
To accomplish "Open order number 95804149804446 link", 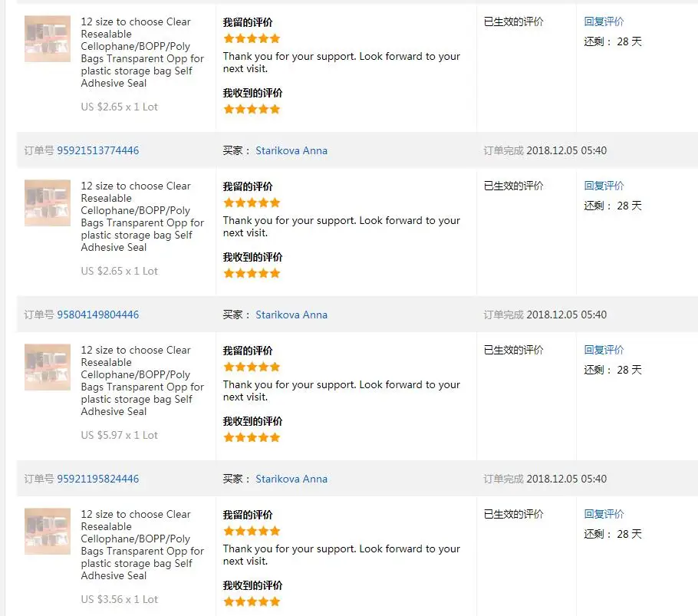I will coord(98,315).
